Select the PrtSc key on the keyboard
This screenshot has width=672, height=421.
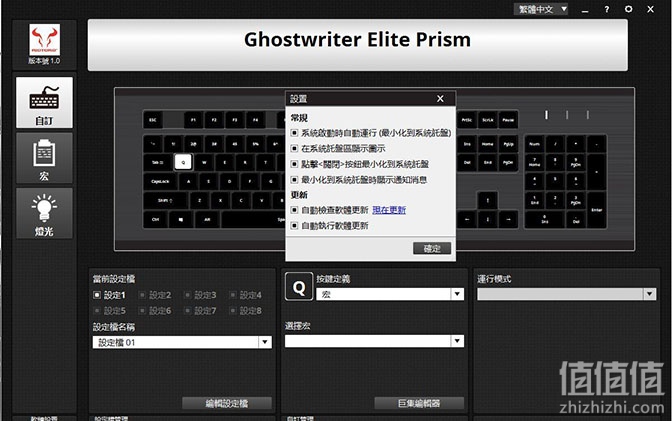click(x=467, y=120)
